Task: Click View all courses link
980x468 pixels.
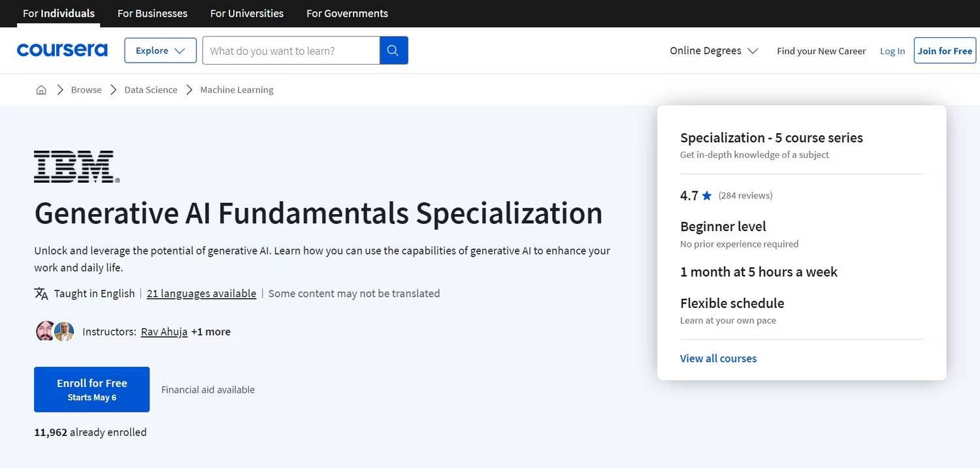Action: click(718, 358)
